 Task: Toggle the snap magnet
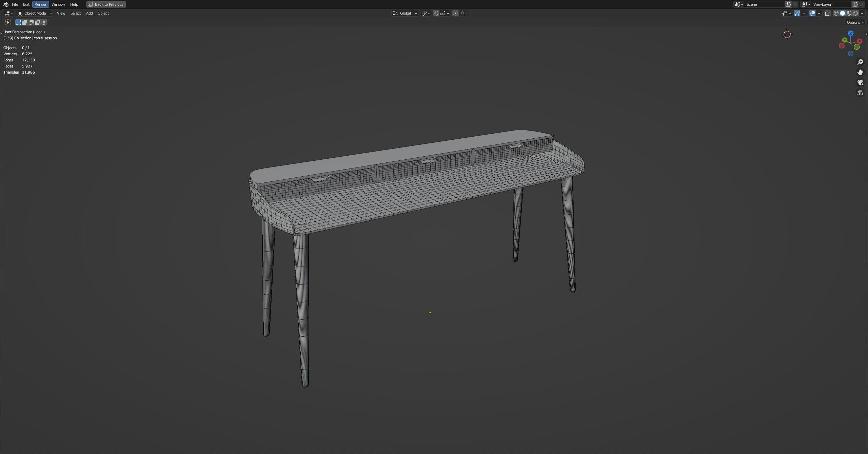point(436,13)
